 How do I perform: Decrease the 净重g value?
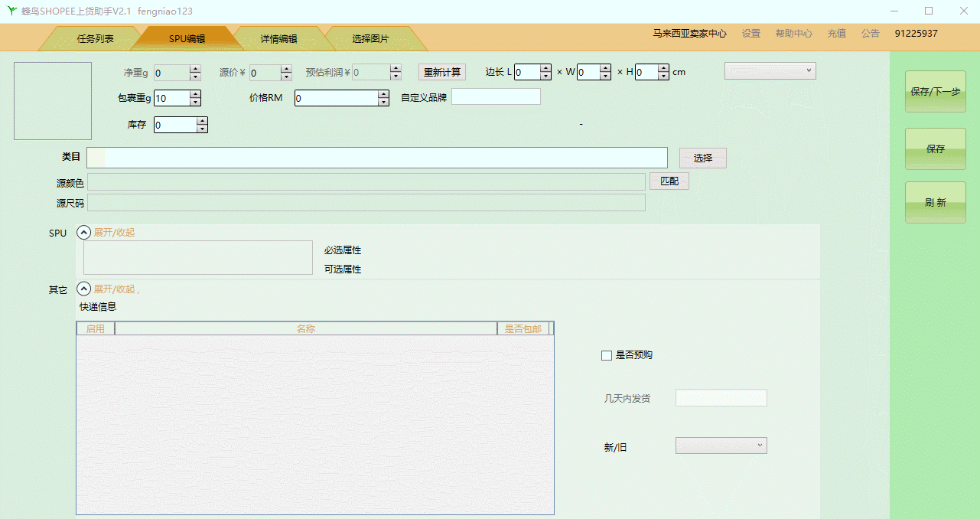tap(195, 77)
